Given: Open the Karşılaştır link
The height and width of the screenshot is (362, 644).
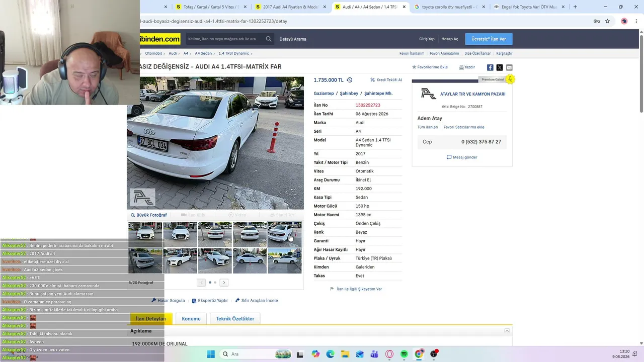Looking at the screenshot, I should [x=504, y=53].
